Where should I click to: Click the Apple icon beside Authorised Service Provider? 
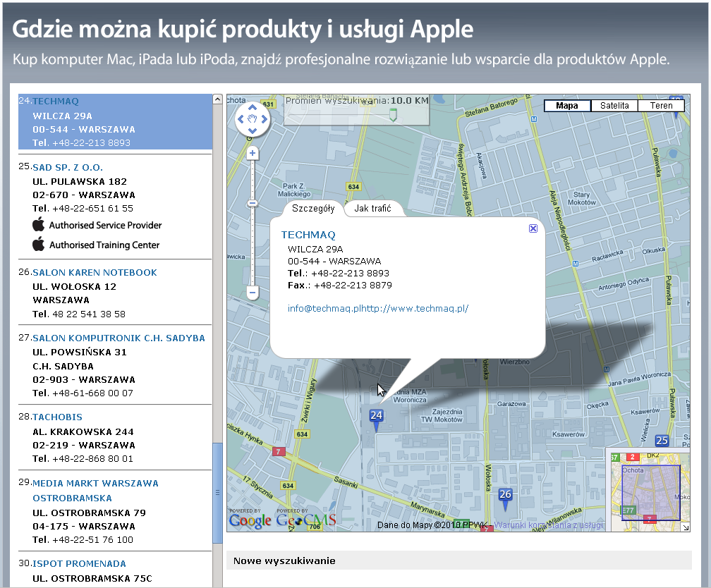[x=39, y=224]
